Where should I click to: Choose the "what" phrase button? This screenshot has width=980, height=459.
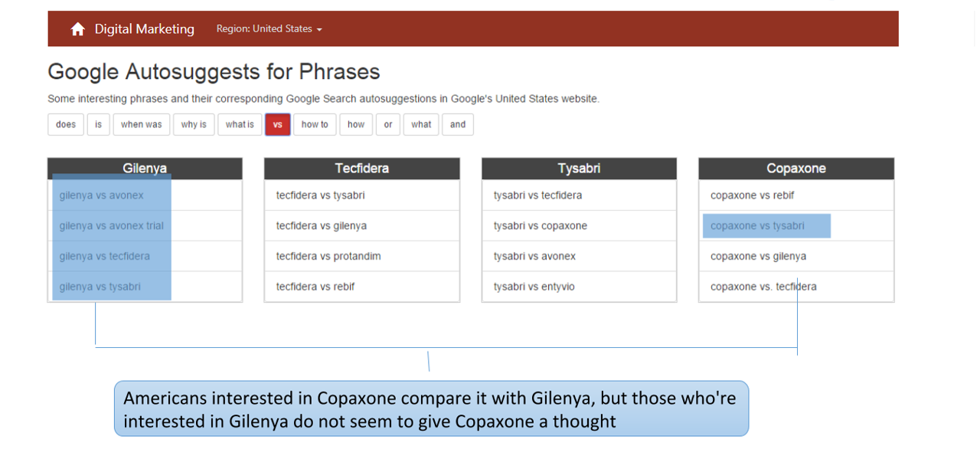(421, 124)
